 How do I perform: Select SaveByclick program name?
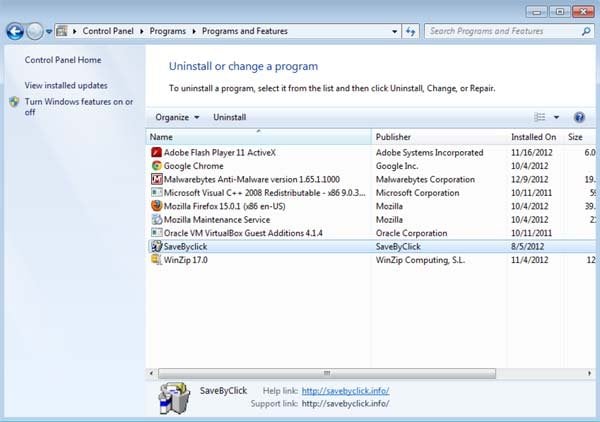tap(185, 246)
